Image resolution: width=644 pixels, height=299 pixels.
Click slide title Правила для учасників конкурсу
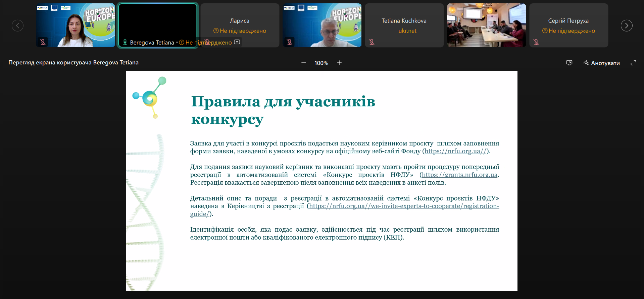point(283,110)
